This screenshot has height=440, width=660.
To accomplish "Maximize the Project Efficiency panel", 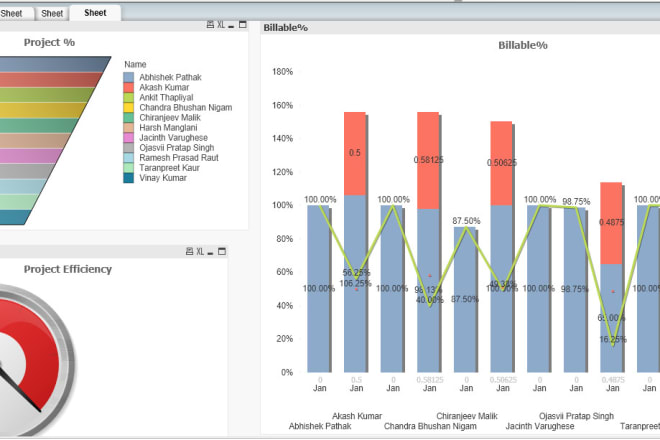I will click(222, 251).
